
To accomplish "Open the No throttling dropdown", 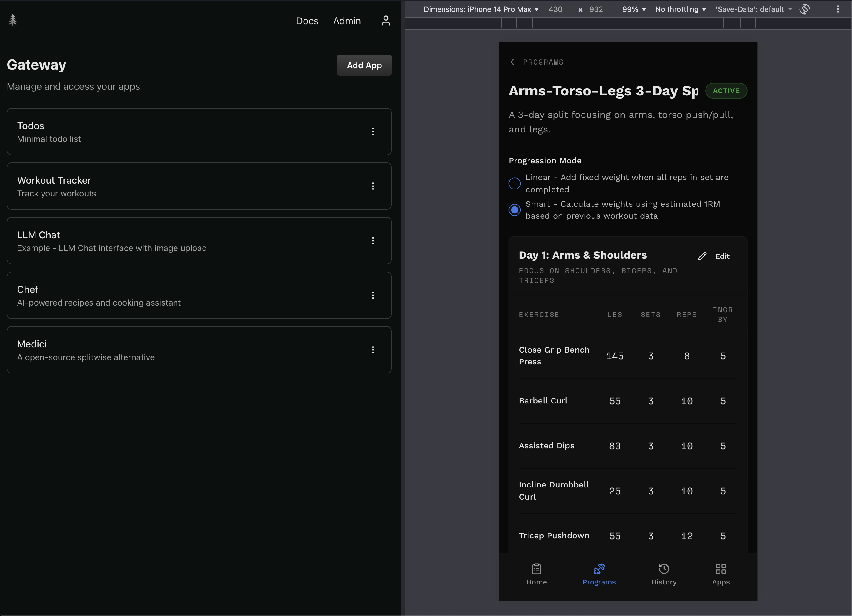I will click(680, 9).
